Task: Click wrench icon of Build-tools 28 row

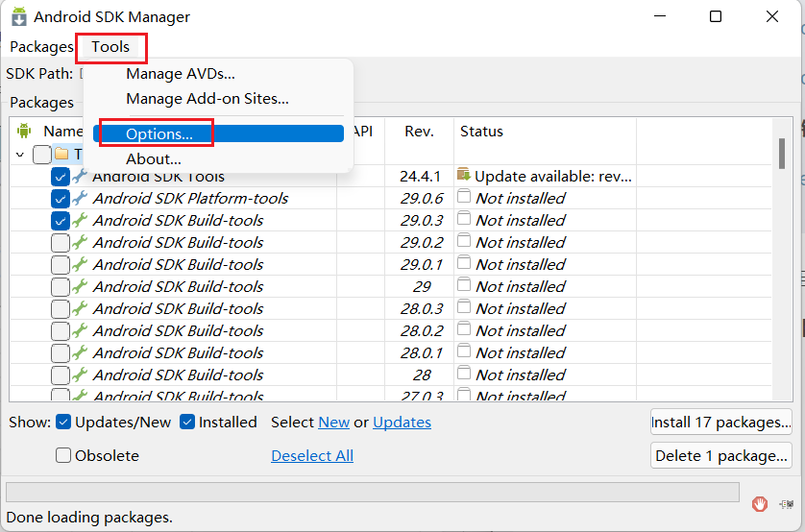Action: [80, 375]
